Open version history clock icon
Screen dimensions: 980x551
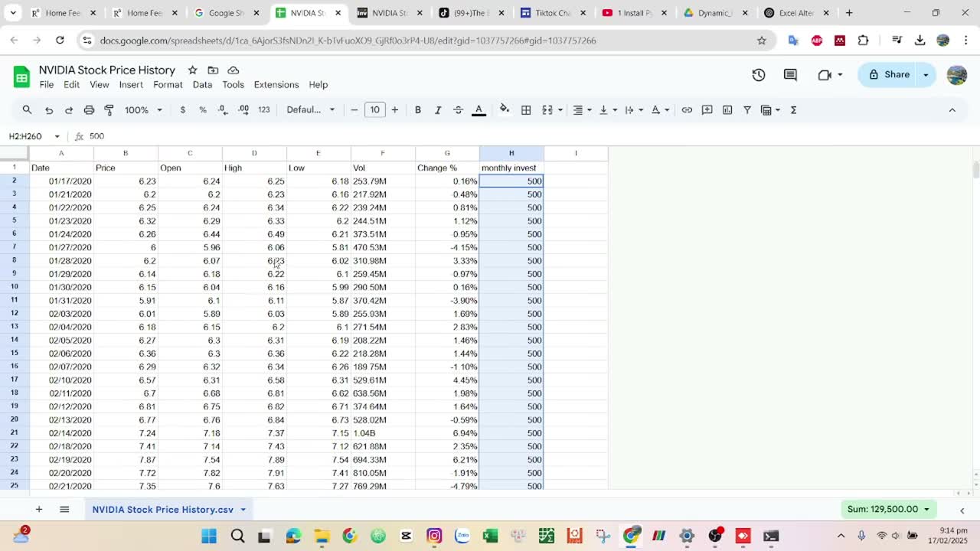758,74
